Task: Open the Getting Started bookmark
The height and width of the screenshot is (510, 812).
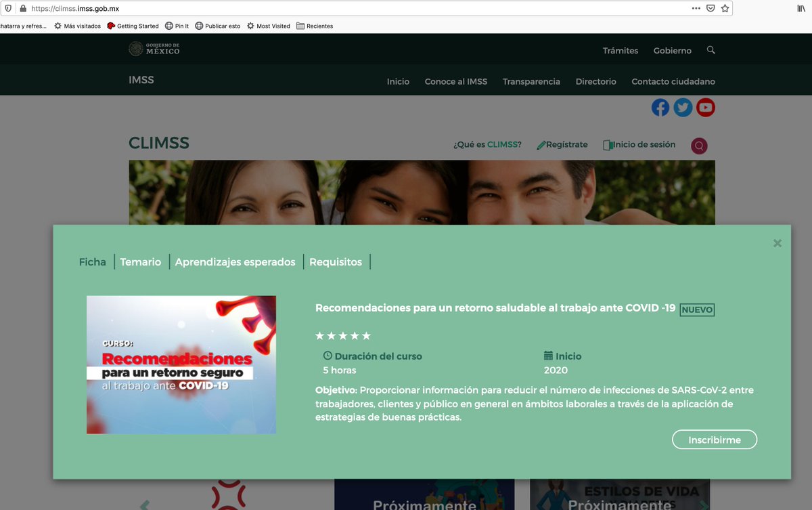Action: [133, 26]
